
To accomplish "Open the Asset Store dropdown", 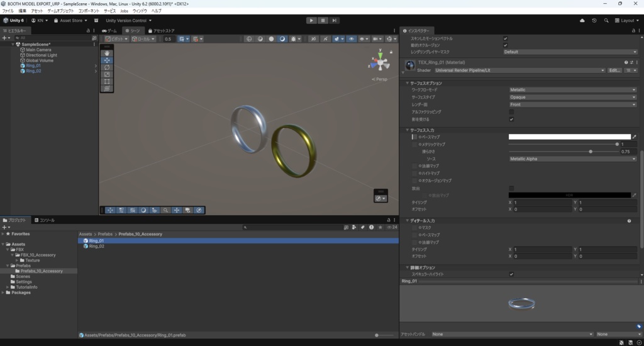I will pyautogui.click(x=70, y=21).
